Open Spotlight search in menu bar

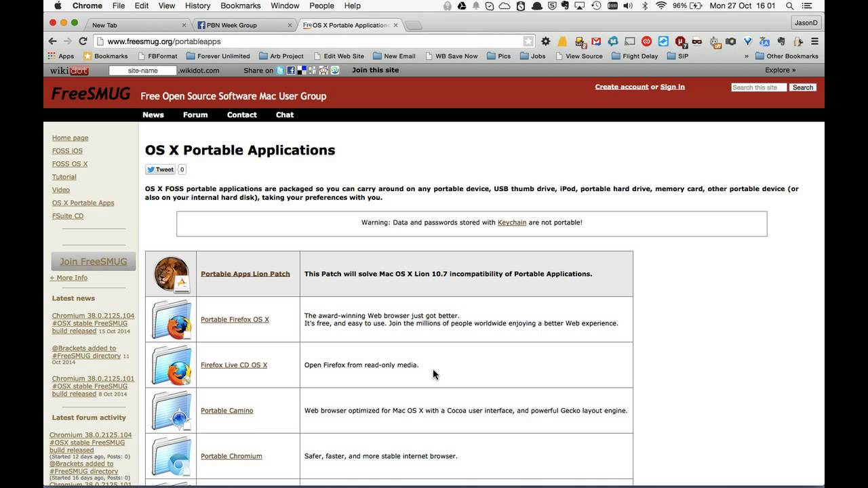tap(790, 5)
